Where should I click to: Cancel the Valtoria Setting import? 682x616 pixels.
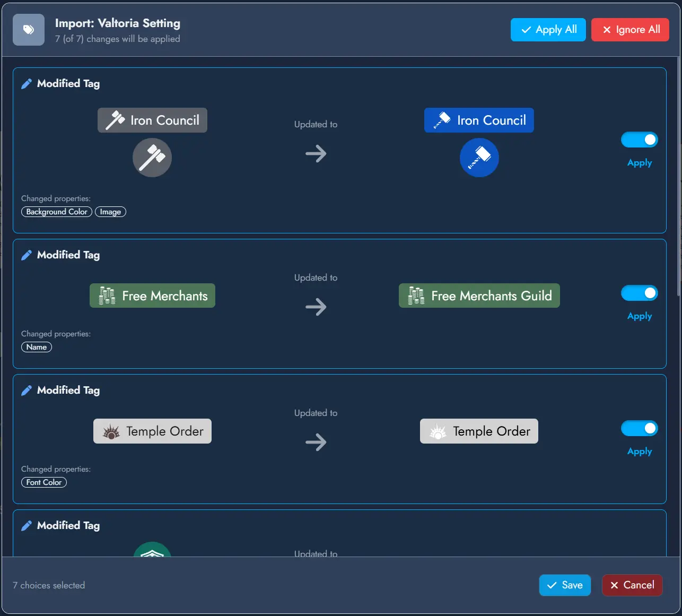click(632, 585)
